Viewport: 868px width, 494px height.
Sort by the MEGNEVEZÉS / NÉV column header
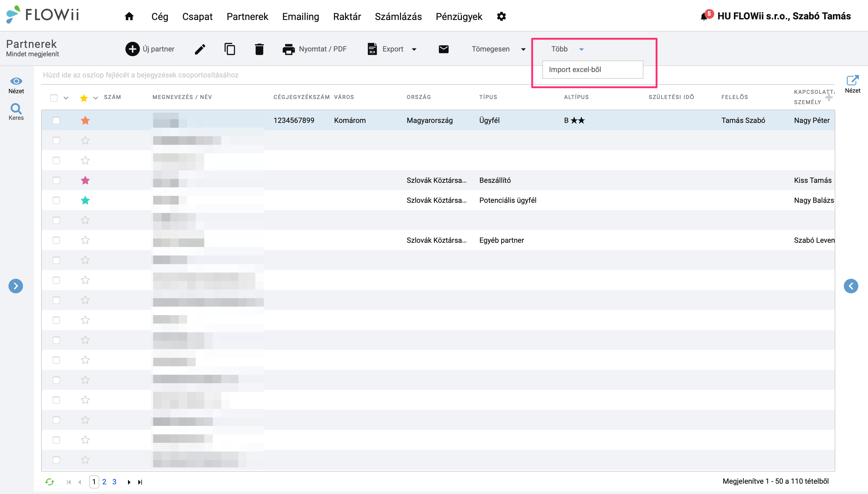pyautogui.click(x=182, y=97)
